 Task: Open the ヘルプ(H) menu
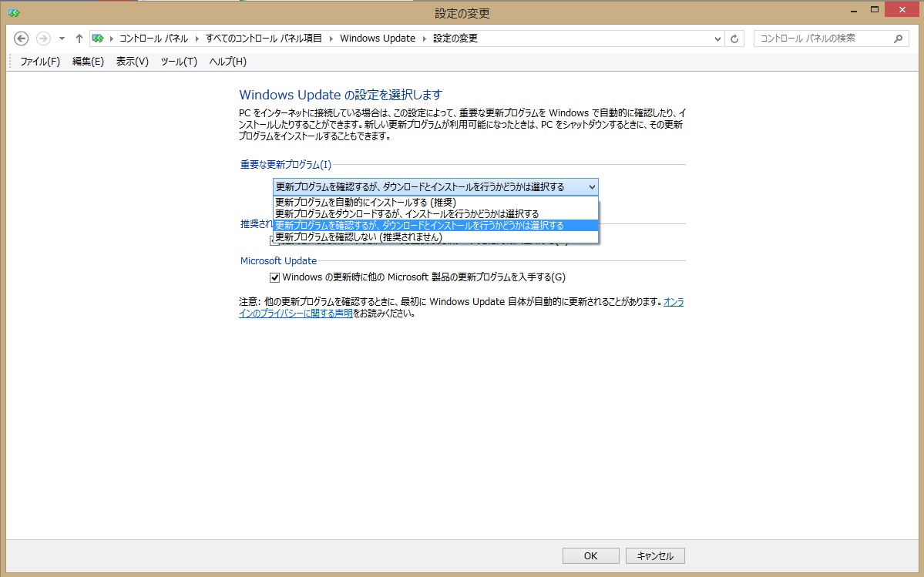click(228, 62)
